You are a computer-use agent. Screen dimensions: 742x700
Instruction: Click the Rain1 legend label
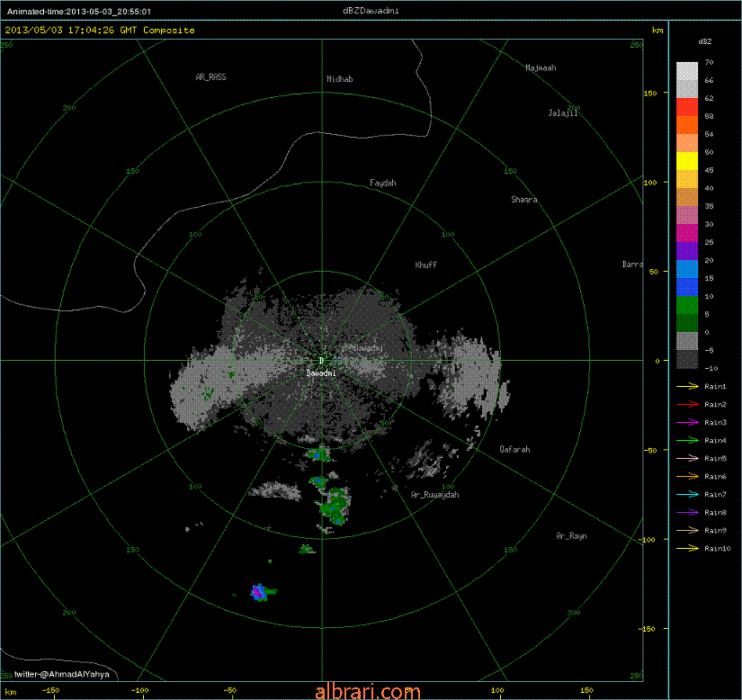pos(715,386)
